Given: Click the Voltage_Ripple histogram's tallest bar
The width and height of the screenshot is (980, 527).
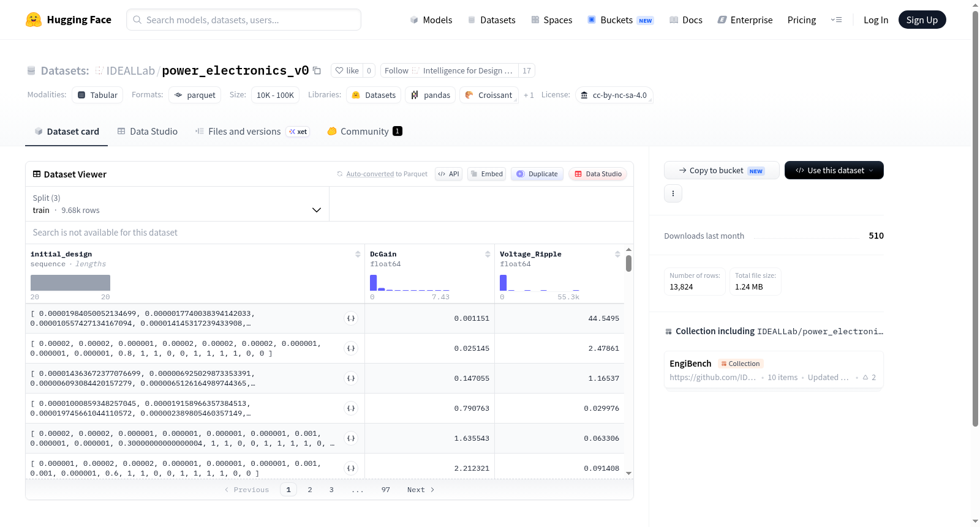Looking at the screenshot, I should point(503,283).
